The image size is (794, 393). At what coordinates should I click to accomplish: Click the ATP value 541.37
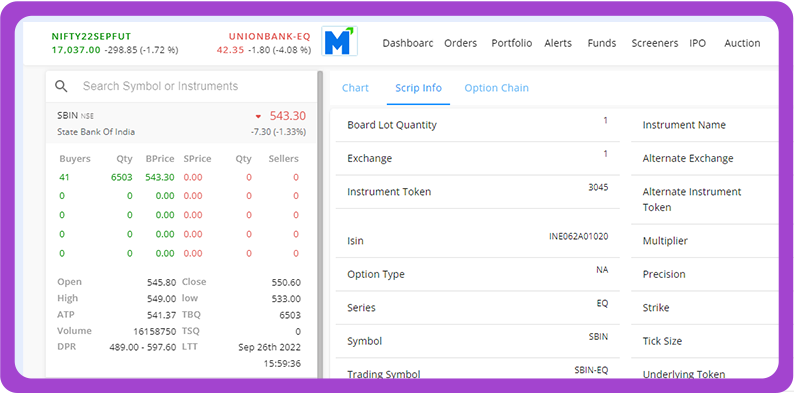click(x=162, y=315)
